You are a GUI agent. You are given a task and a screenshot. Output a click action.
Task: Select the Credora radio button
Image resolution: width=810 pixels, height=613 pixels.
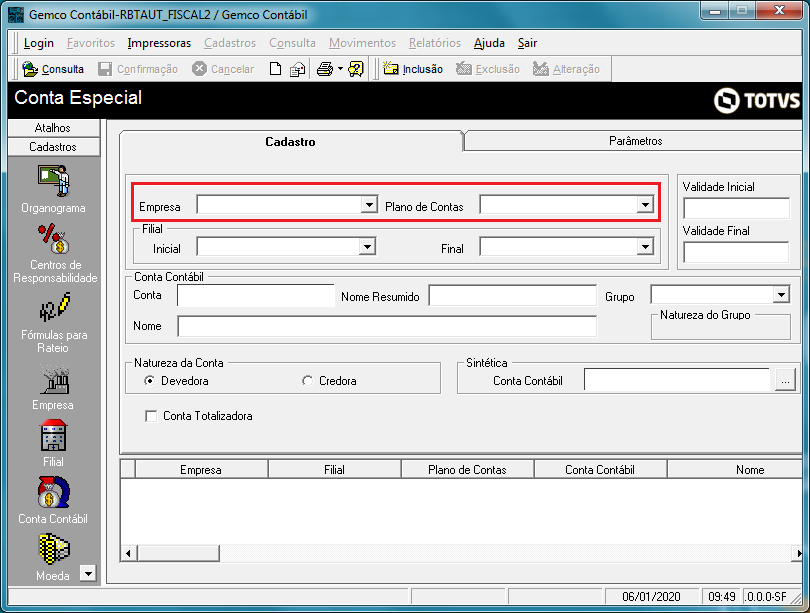307,381
